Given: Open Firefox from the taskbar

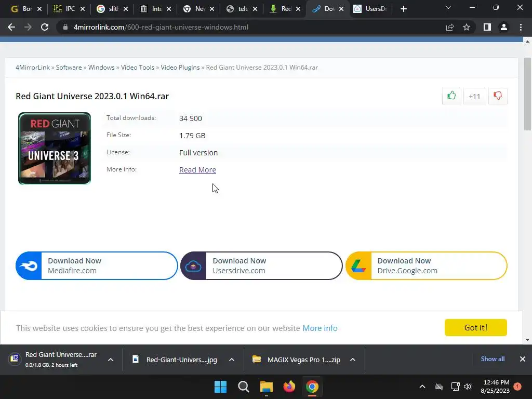Looking at the screenshot, I should pyautogui.click(x=289, y=387).
